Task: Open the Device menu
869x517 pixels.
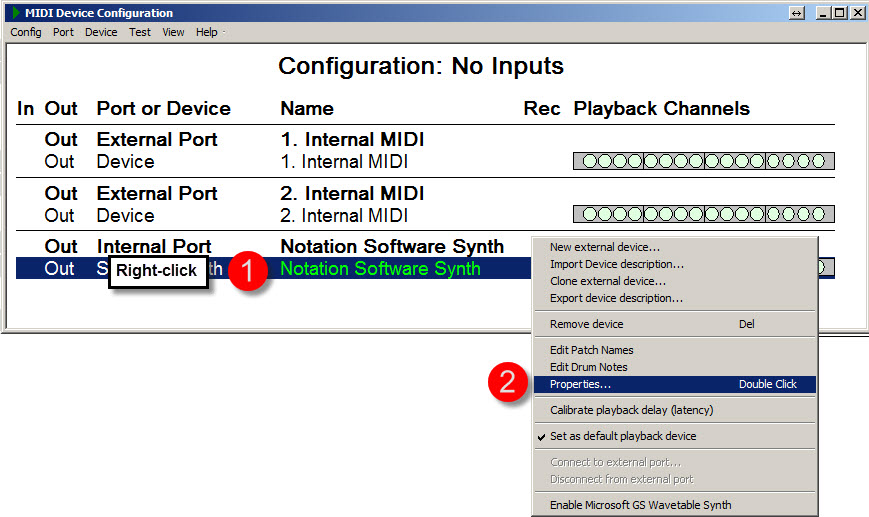Action: point(101,32)
